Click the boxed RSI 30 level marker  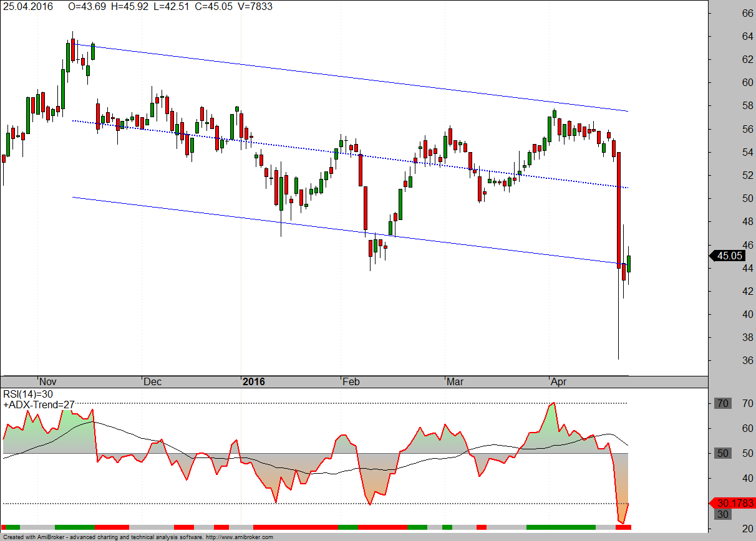click(723, 514)
